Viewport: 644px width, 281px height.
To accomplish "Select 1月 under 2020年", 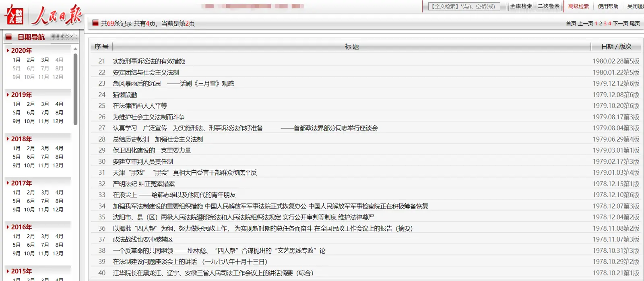I will click(17, 60).
